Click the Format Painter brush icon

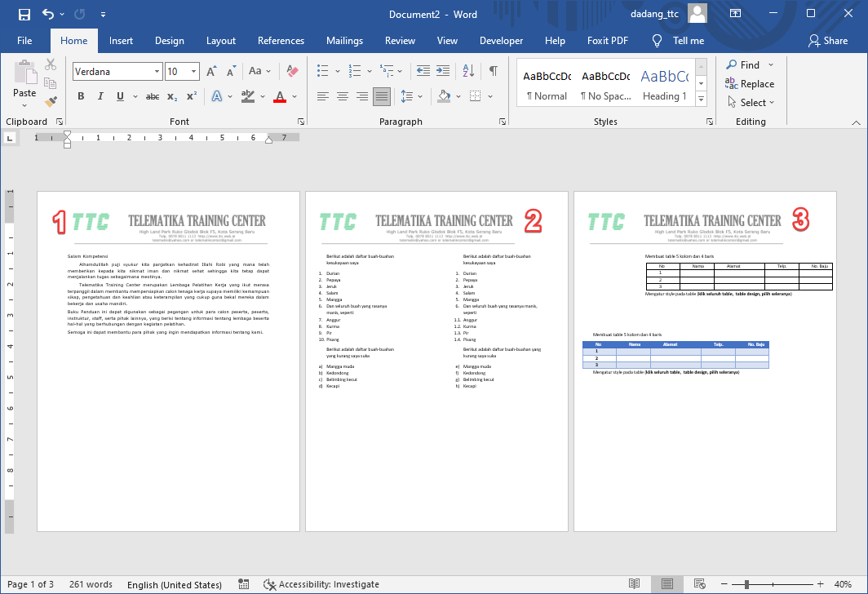(x=51, y=102)
